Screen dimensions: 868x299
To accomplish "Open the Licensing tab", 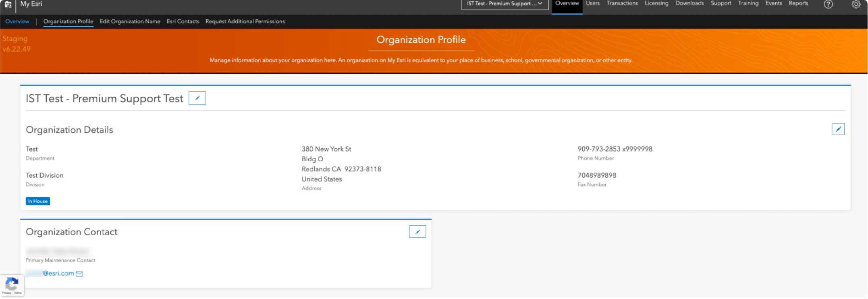I will 656,3.
